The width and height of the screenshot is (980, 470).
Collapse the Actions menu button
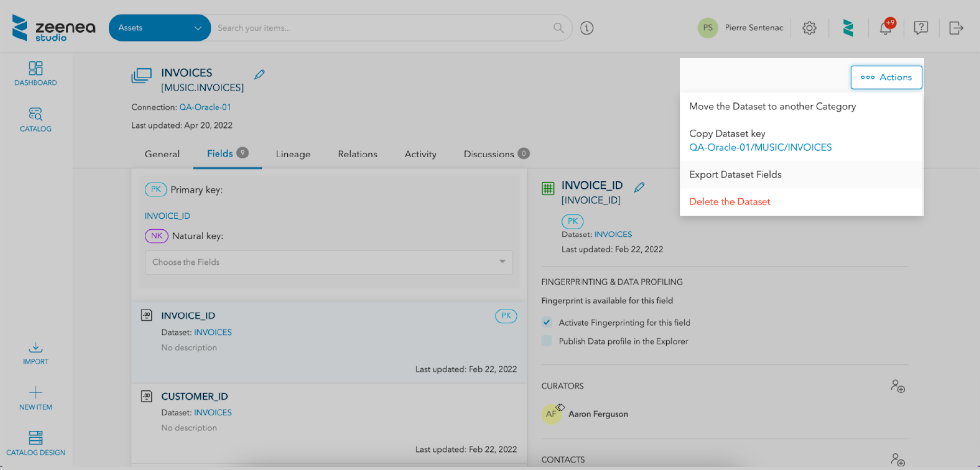click(886, 78)
